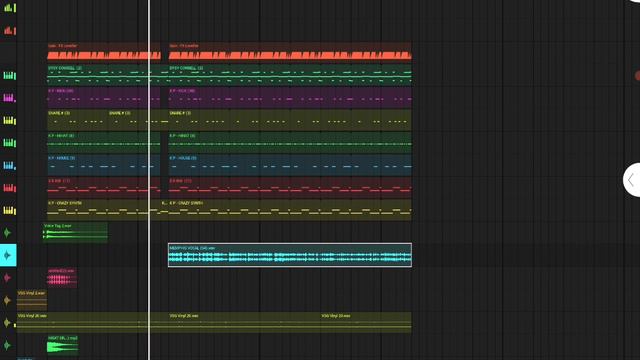
Task: Select the long purple K.P KICK clip
Action: [290, 97]
